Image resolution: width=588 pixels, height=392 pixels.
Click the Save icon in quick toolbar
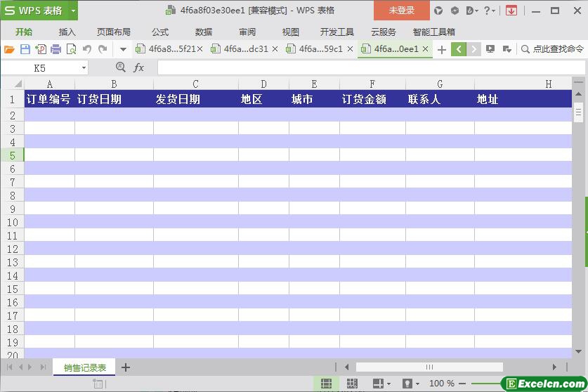[x=25, y=49]
